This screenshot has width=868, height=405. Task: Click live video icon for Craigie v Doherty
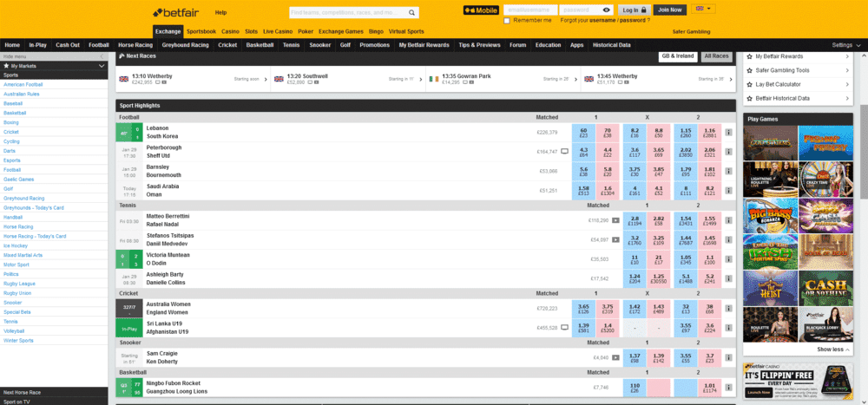click(x=615, y=357)
